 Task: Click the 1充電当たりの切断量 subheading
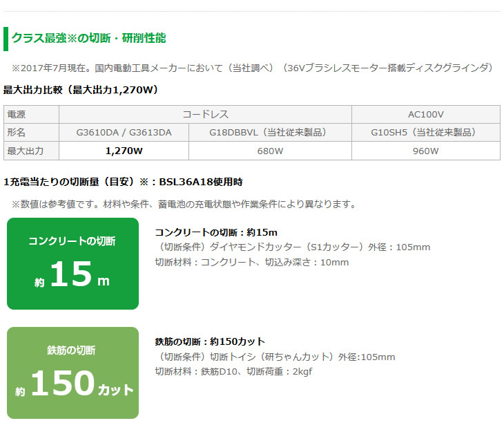point(123,182)
